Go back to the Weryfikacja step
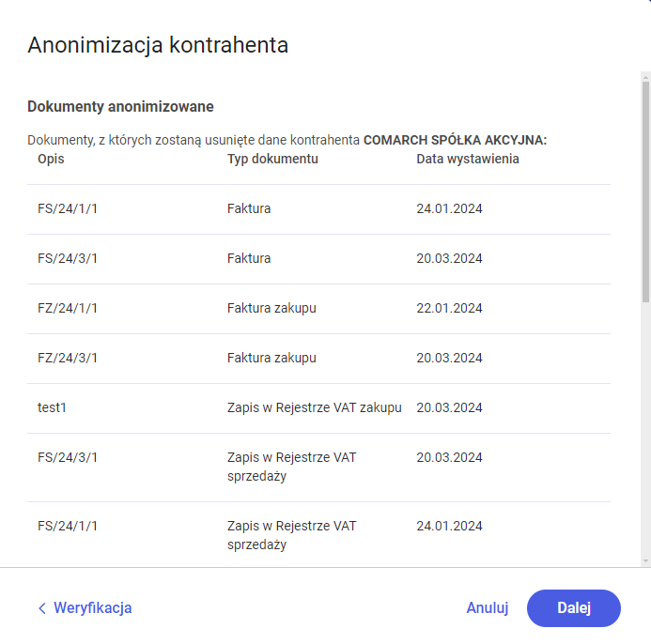Viewport: 651px width, 644px height. (x=92, y=607)
